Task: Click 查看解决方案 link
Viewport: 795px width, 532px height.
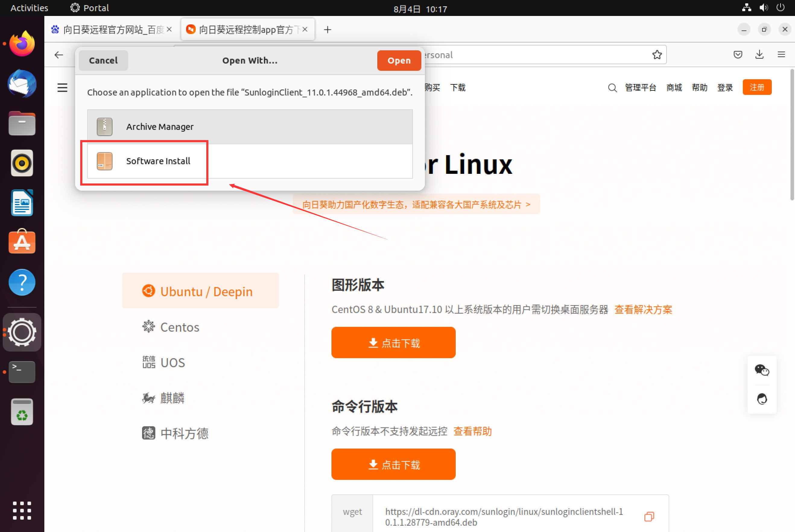Action: tap(643, 309)
